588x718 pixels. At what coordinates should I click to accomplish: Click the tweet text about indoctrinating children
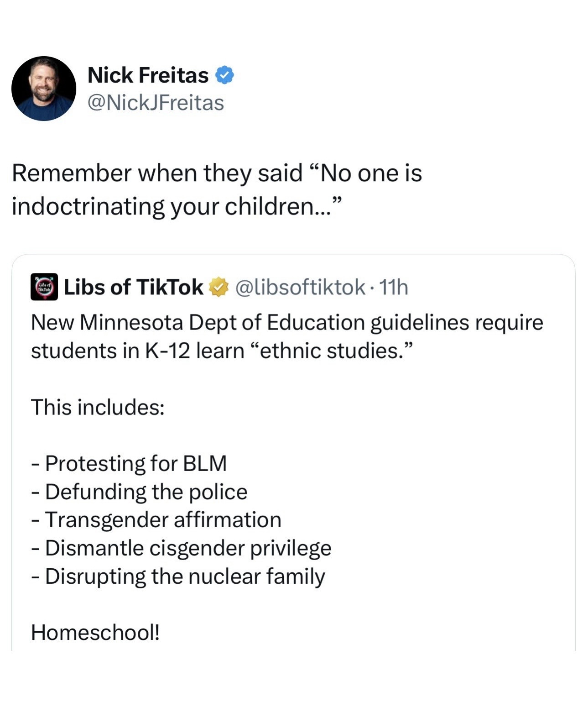coord(217,189)
